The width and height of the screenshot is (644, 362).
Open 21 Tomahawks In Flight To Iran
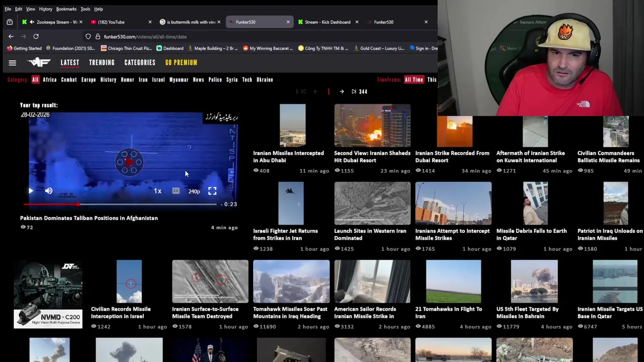coord(449,313)
